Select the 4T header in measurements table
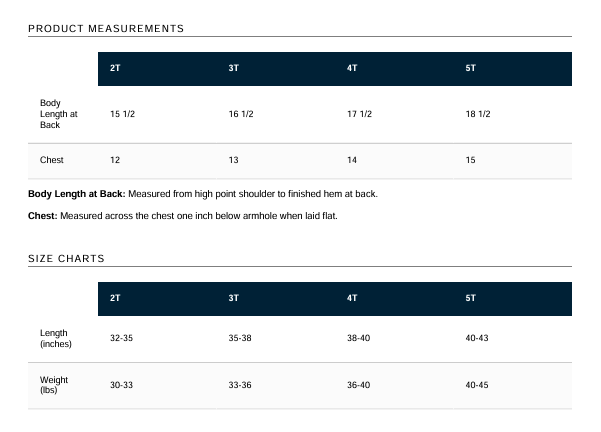 coord(352,68)
